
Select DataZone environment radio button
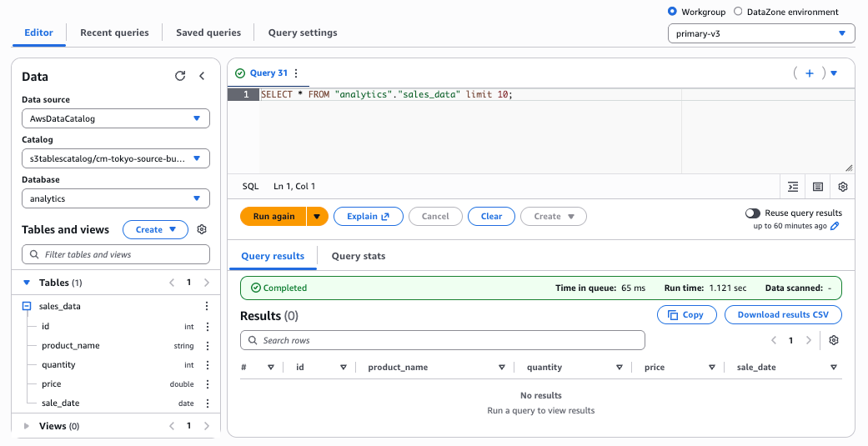pyautogui.click(x=738, y=12)
